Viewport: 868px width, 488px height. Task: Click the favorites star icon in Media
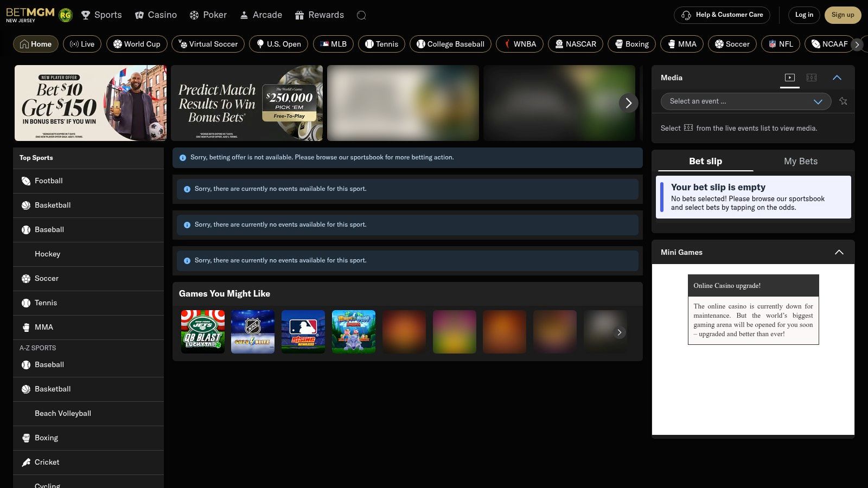tap(843, 101)
